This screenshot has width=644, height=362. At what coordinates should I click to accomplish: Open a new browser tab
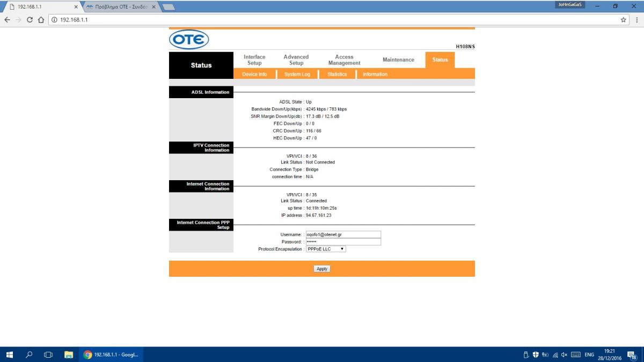(x=169, y=6)
